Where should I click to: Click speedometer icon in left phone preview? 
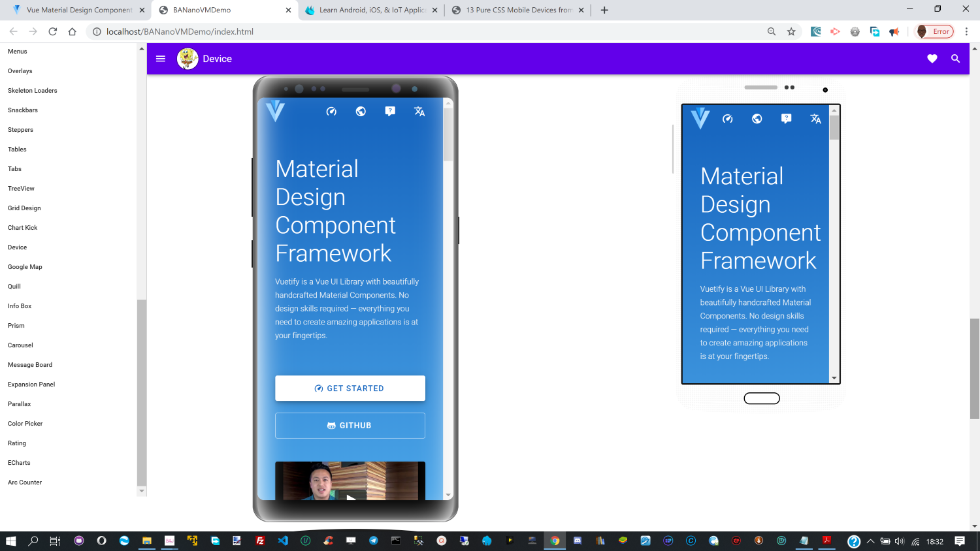(331, 112)
